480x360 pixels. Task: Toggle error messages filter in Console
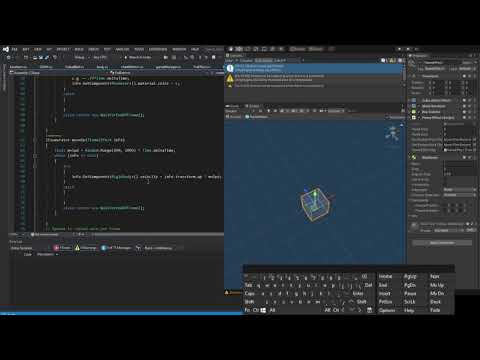[400, 60]
